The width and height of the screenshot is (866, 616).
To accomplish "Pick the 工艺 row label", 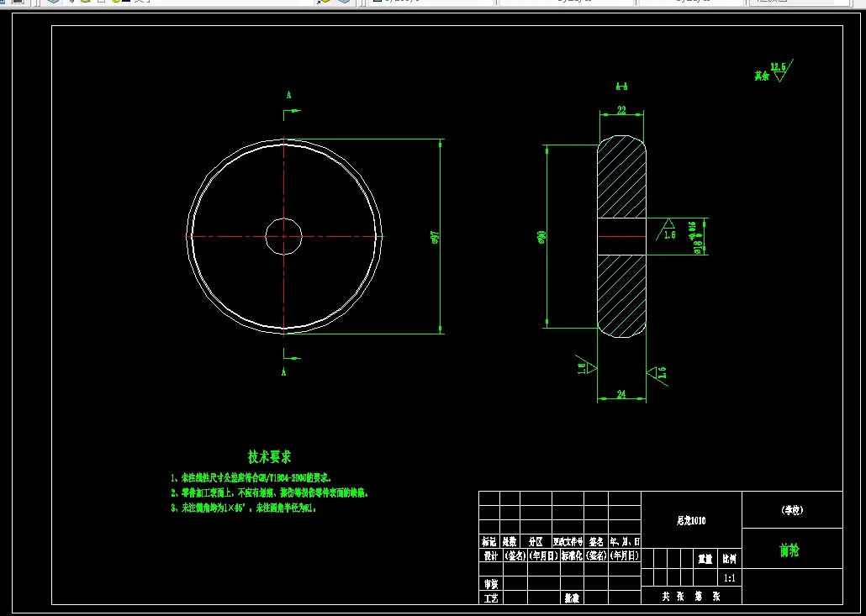I will 490,598.
